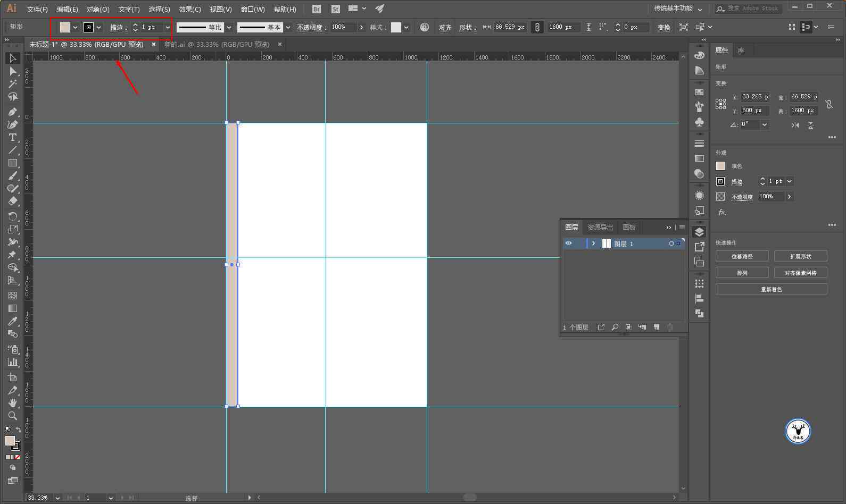Open brush definition 基本 dropdown

(x=288, y=27)
